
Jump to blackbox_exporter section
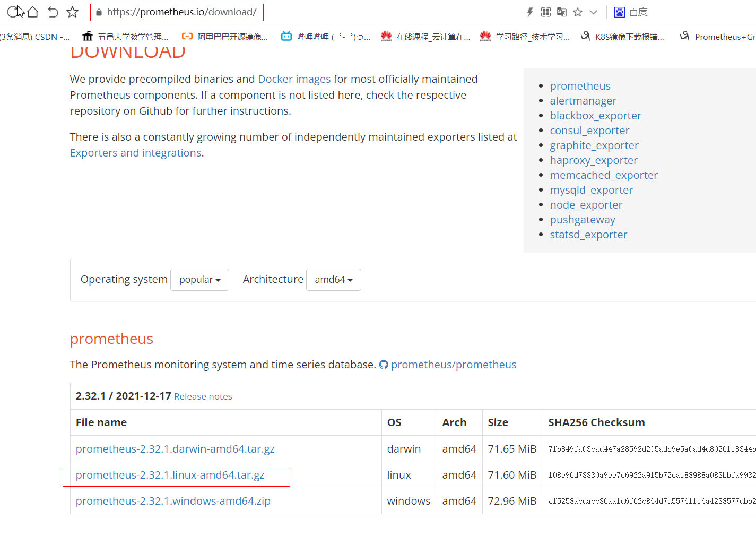click(595, 116)
